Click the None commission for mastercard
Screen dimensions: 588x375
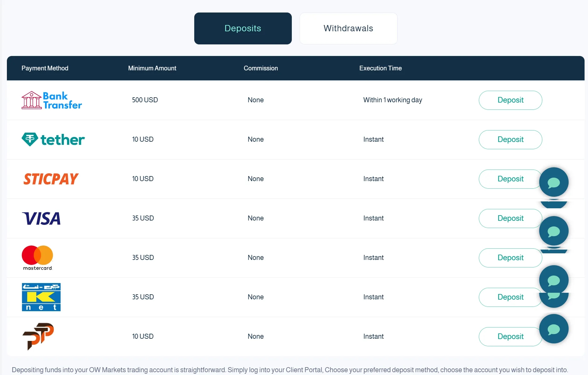pos(256,258)
